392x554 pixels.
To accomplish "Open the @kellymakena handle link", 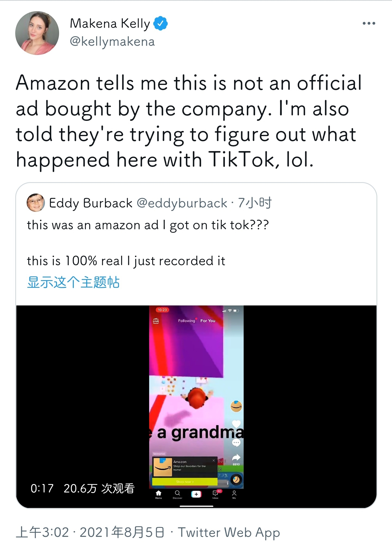I will (x=112, y=42).
